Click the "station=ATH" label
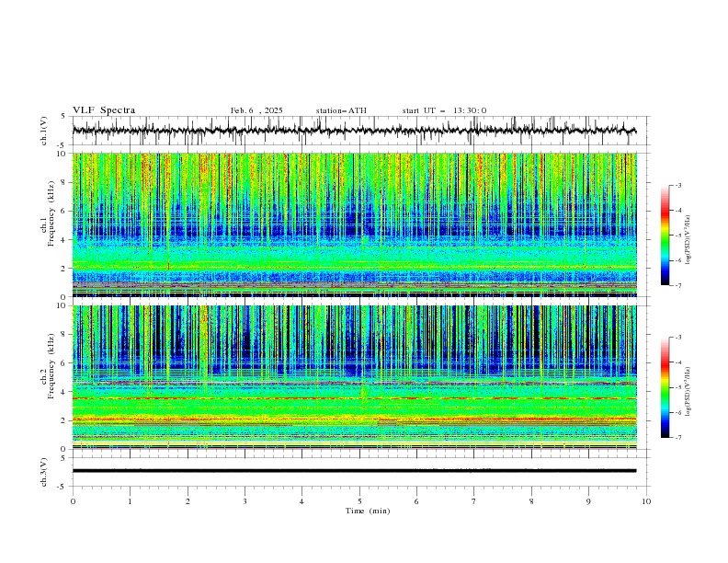Viewport: 728px width, 563px height. click(x=341, y=110)
